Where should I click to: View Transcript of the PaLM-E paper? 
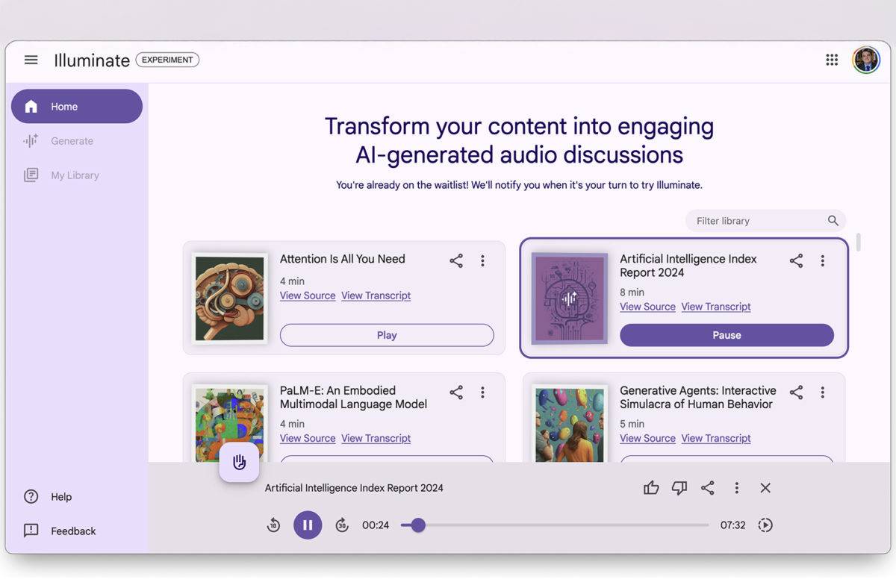(x=376, y=438)
